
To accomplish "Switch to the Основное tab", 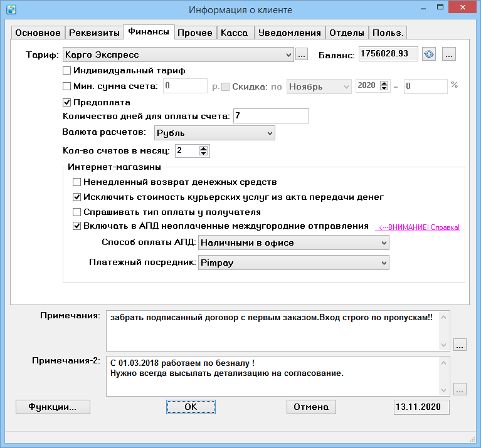I will point(38,33).
